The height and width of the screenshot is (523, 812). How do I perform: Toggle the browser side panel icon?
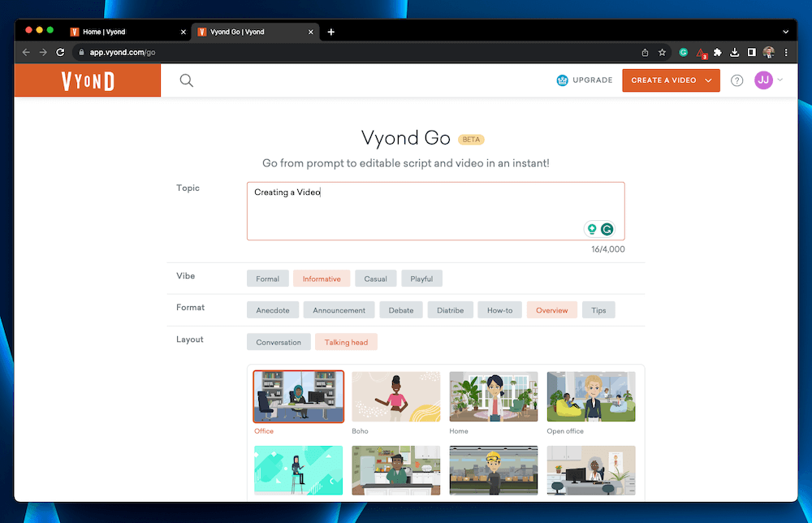pos(751,52)
